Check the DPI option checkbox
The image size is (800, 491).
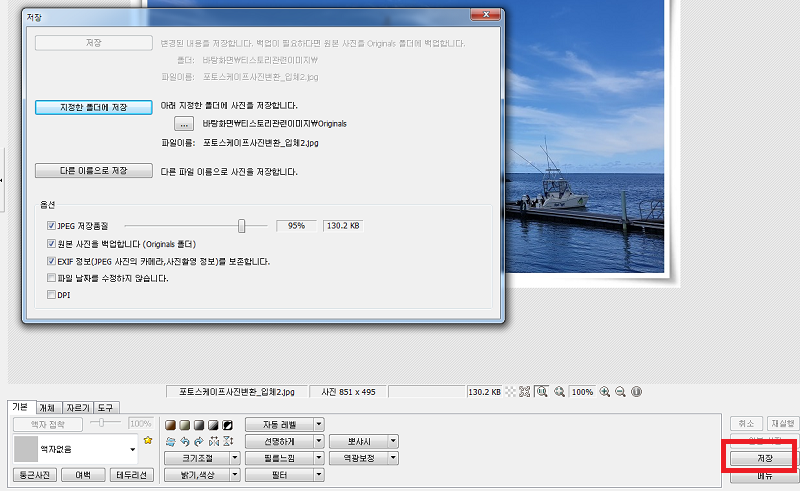point(51,295)
